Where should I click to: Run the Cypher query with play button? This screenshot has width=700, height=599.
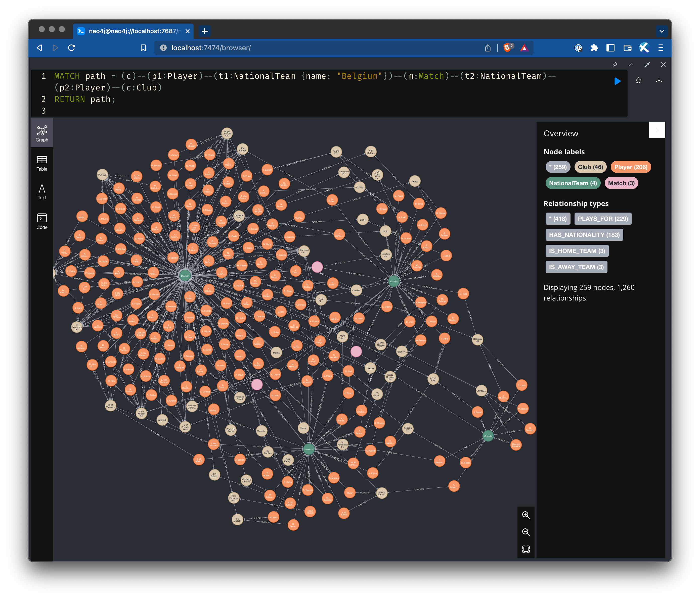(617, 81)
